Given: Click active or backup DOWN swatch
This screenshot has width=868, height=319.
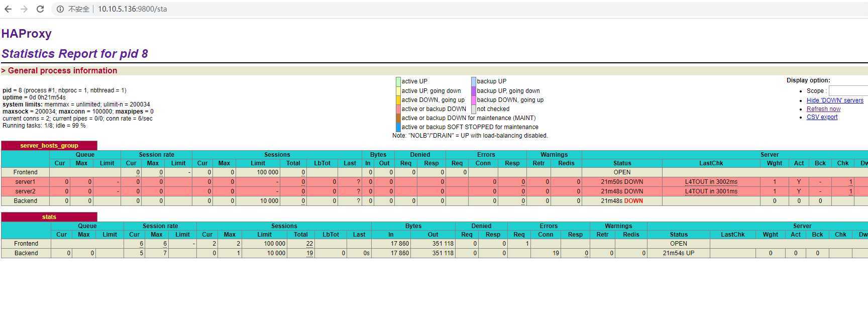Looking at the screenshot, I should tap(398, 109).
